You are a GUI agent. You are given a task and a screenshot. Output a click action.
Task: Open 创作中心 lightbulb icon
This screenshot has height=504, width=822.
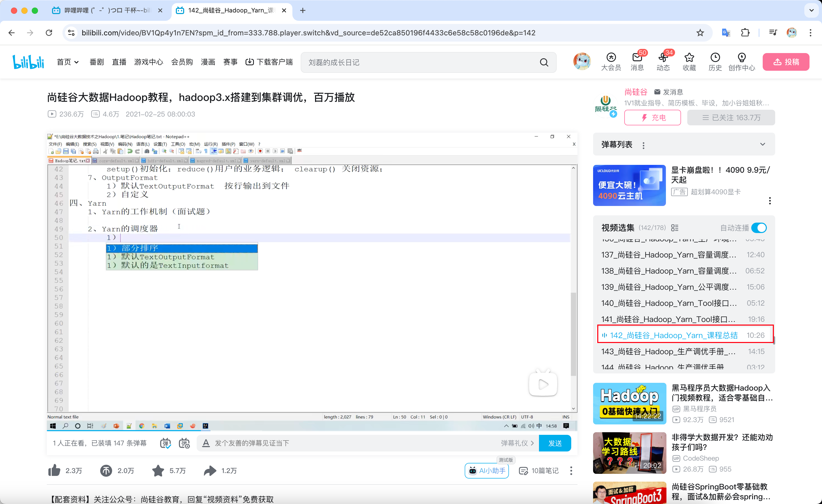coord(741,62)
